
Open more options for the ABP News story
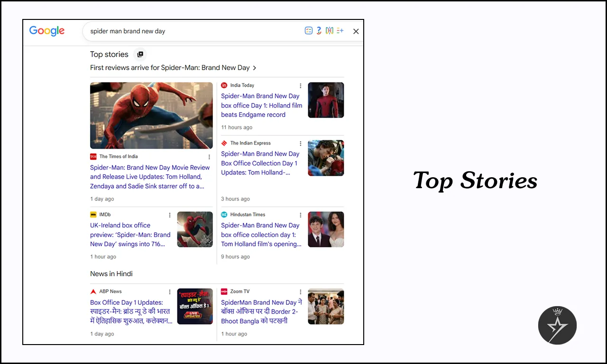point(170,292)
